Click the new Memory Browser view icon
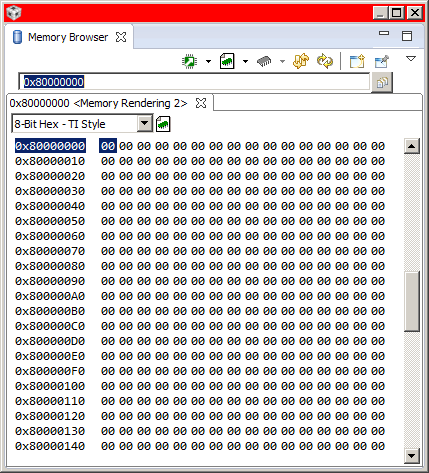The width and height of the screenshot is (429, 473). (357, 61)
